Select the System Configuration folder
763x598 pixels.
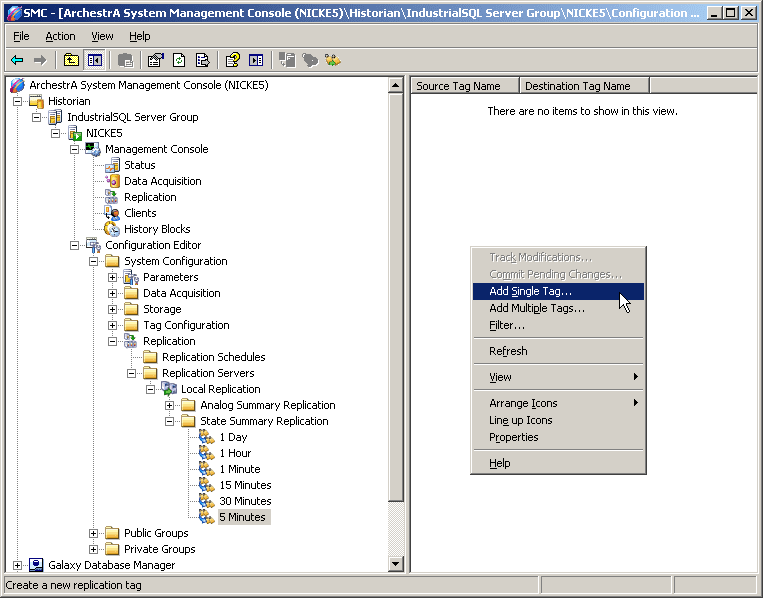tap(176, 261)
